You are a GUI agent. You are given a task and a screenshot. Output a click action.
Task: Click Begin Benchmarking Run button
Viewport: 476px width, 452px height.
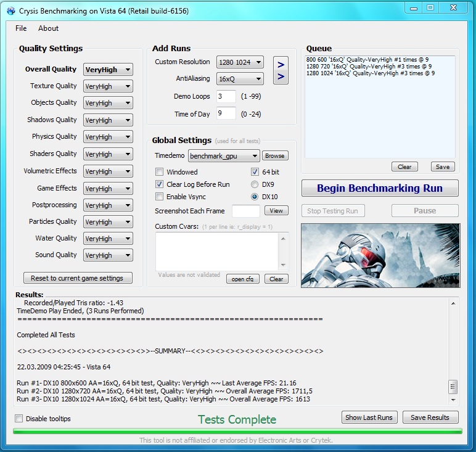(380, 188)
